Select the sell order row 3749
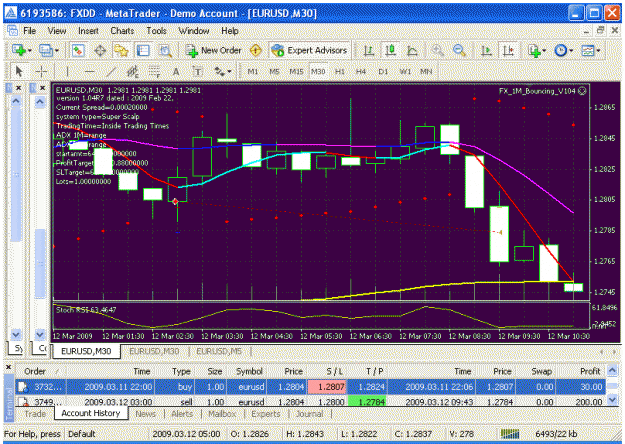 pyautogui.click(x=310, y=402)
